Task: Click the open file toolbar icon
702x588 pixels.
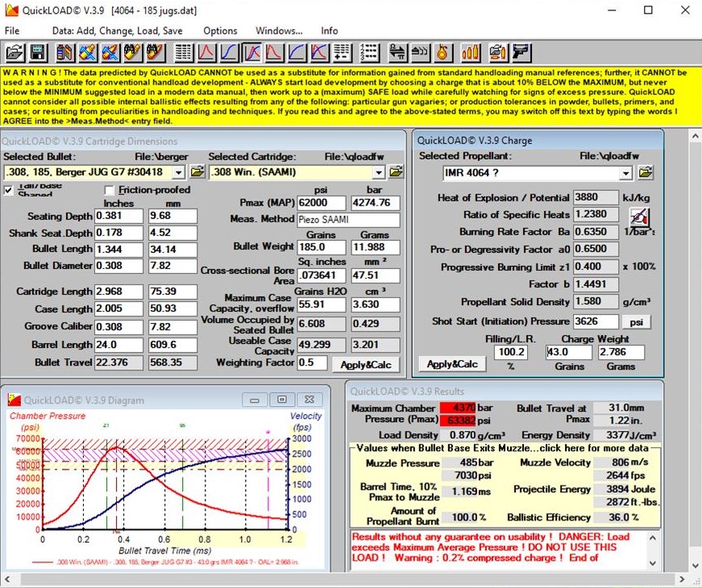Action: 15,53
